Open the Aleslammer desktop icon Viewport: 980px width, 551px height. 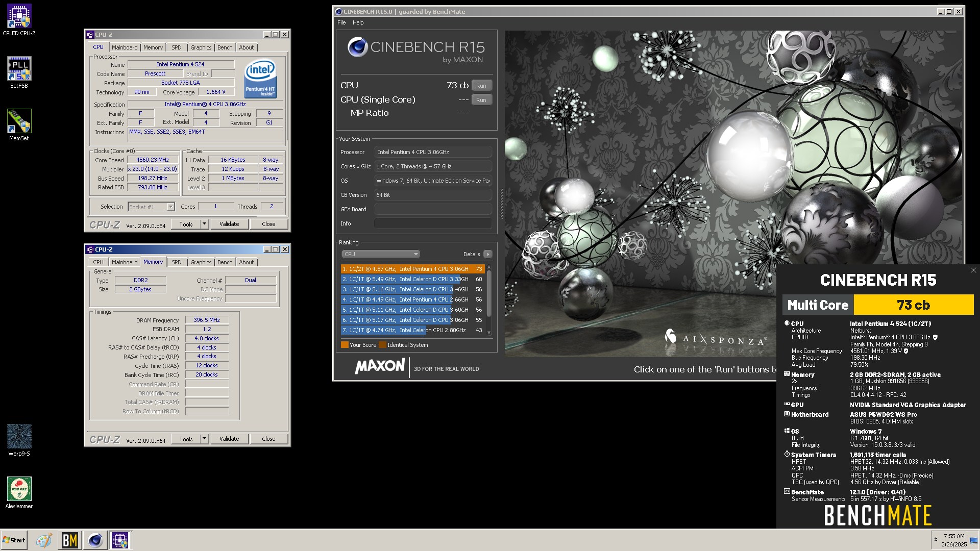(19, 493)
